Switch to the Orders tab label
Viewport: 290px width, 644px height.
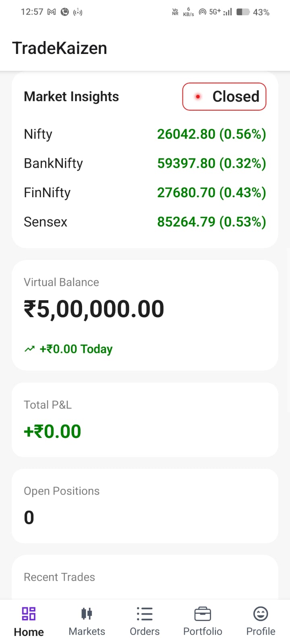145,632
